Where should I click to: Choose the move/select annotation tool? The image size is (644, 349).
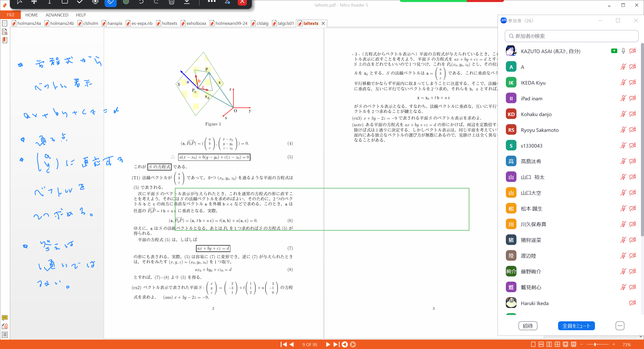pyautogui.click(x=34, y=2)
